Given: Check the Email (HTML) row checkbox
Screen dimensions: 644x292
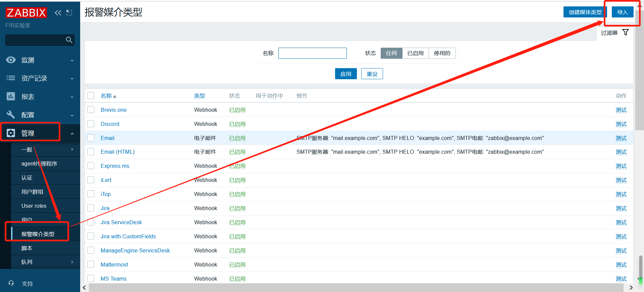Looking at the screenshot, I should (x=91, y=152).
